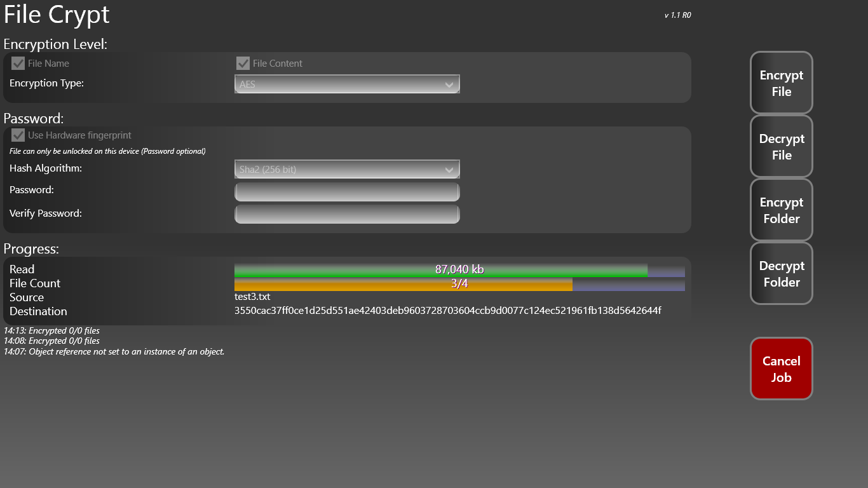Click the hashed destination filename text
Image resolution: width=868 pixels, height=488 pixels.
(x=448, y=311)
